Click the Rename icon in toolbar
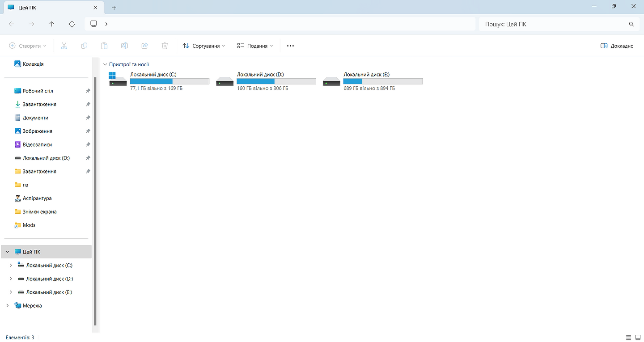 point(124,46)
